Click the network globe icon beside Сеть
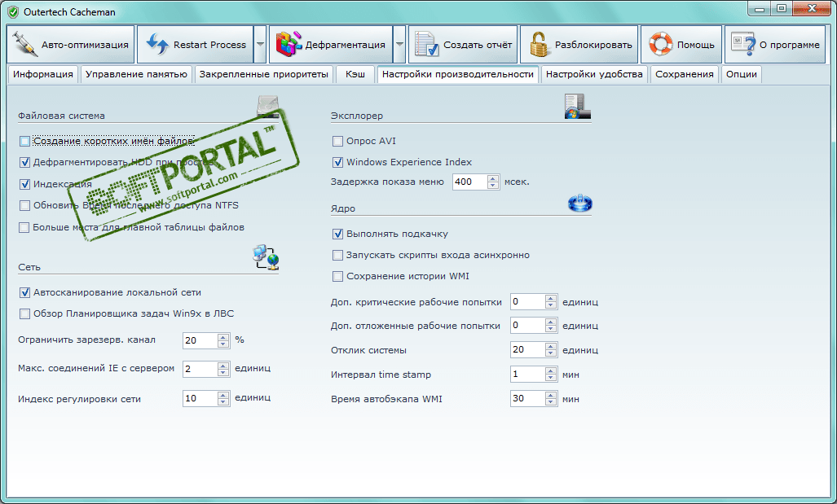The height and width of the screenshot is (504, 837). tap(266, 257)
